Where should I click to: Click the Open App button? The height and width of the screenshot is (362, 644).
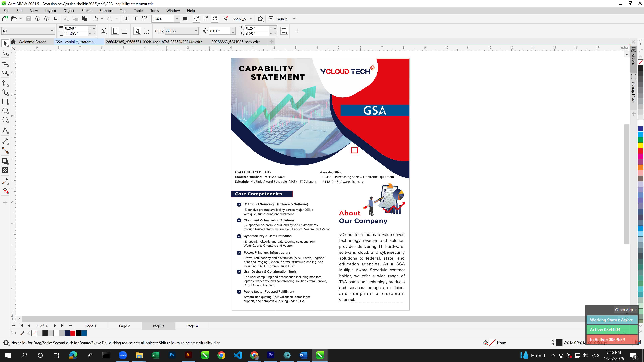click(x=626, y=310)
